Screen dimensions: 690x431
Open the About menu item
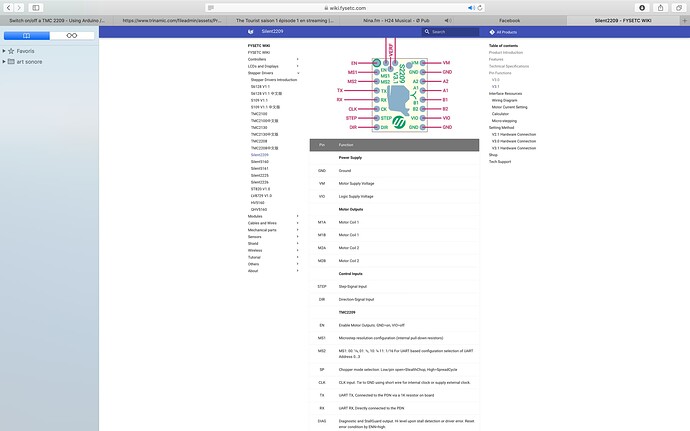253,271
